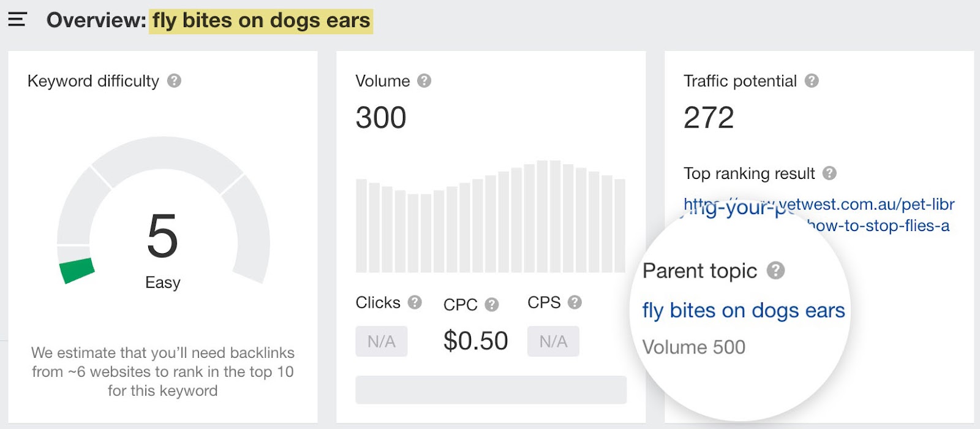
Task: Click the Easy difficulty label
Action: click(162, 283)
